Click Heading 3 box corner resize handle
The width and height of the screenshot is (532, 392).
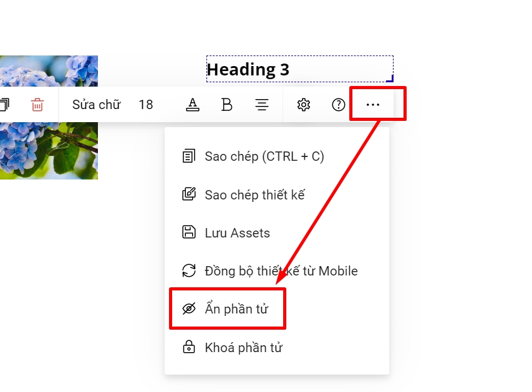click(x=390, y=79)
